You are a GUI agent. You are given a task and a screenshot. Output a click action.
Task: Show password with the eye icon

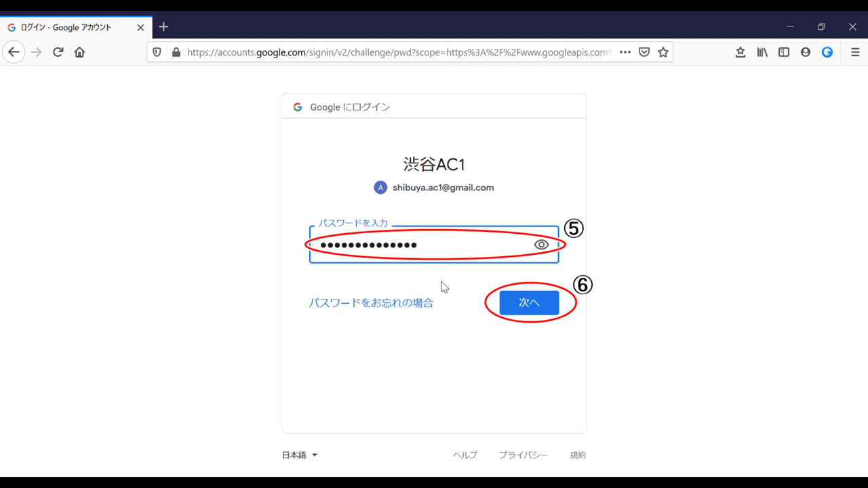click(x=541, y=245)
